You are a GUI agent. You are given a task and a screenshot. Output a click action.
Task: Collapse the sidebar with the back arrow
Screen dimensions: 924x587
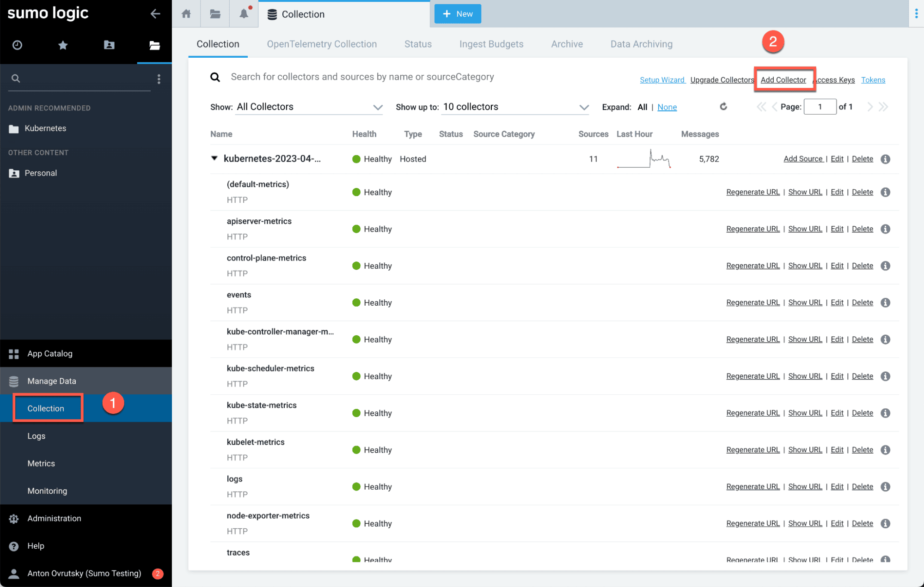tap(155, 14)
